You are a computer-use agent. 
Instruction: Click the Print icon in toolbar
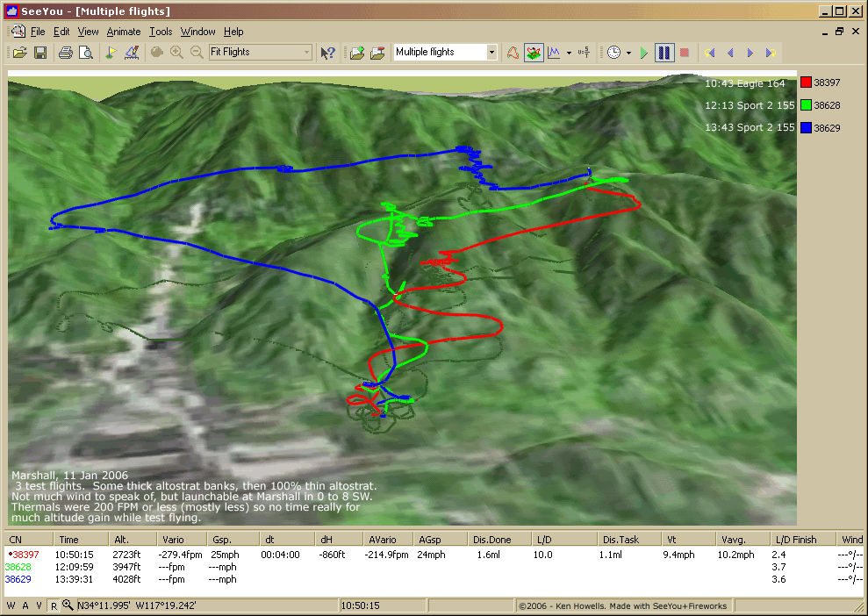[x=65, y=53]
